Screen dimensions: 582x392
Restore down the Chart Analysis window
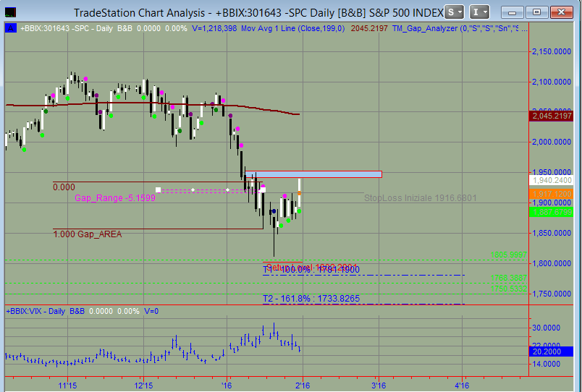click(x=536, y=12)
